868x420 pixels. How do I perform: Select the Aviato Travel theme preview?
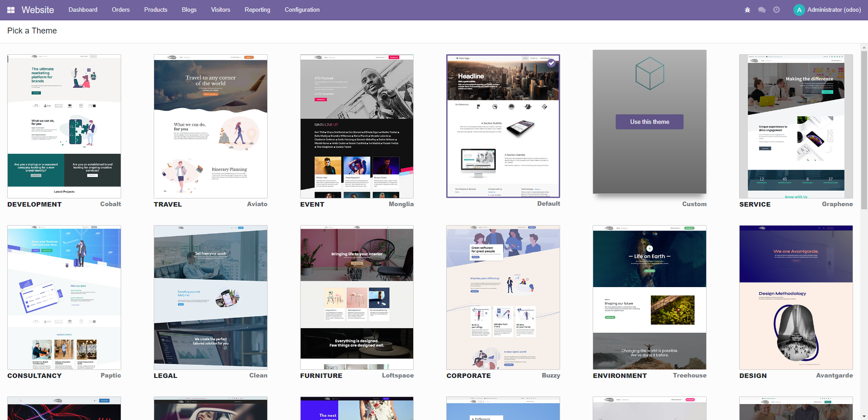tap(210, 127)
